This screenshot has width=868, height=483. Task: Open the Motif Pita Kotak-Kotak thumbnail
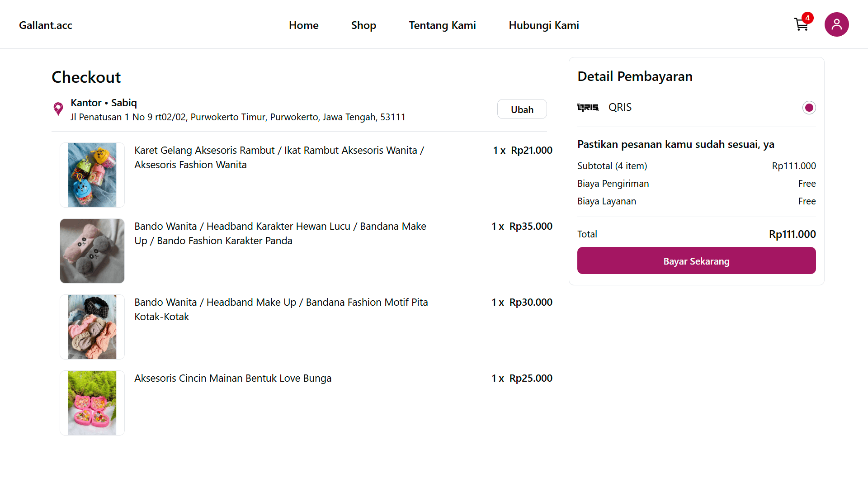click(x=92, y=327)
